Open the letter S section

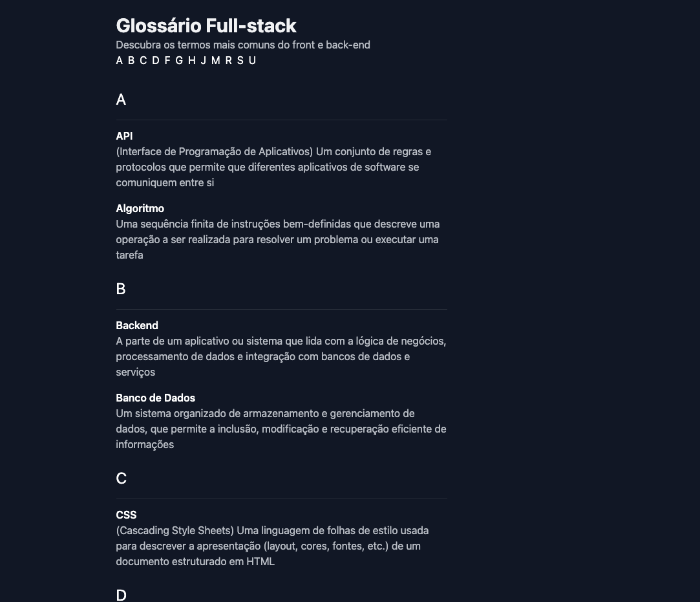tap(240, 60)
